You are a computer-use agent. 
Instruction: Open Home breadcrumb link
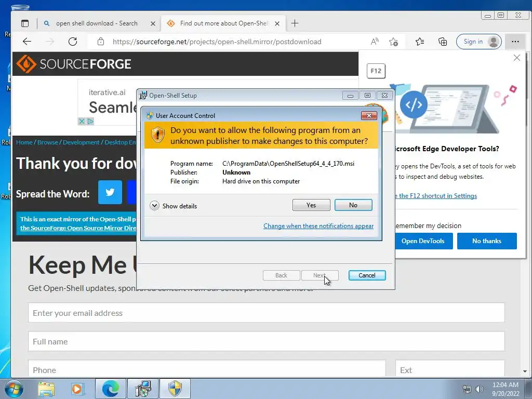click(24, 142)
